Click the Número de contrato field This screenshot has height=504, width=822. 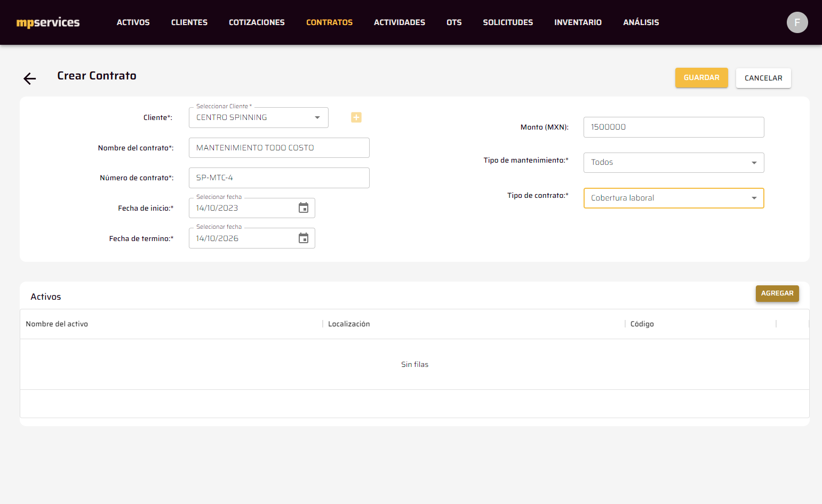tap(279, 178)
